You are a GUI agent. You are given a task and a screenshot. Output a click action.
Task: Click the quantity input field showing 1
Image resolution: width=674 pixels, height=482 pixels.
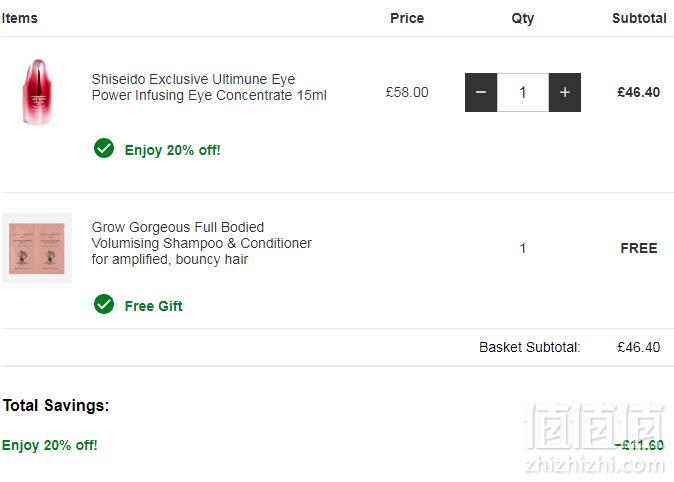point(523,92)
